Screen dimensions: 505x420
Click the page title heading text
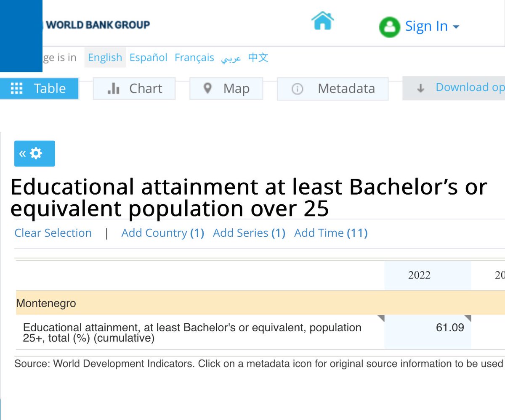tap(249, 198)
